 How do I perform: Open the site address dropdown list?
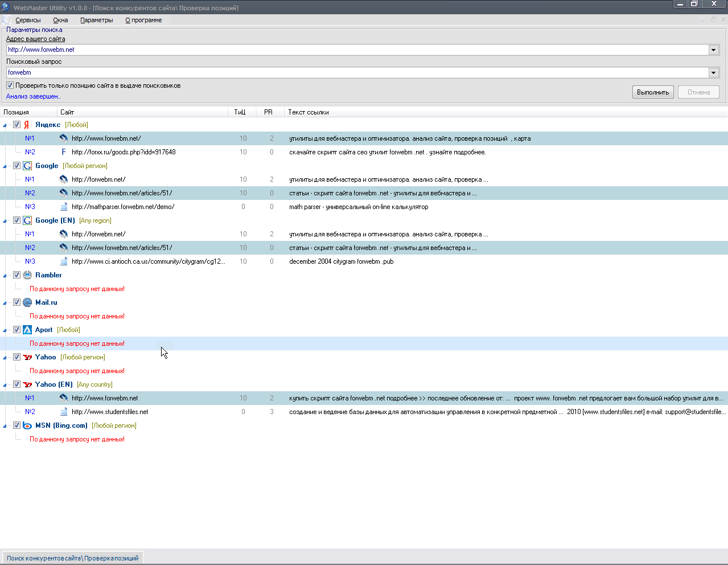[x=713, y=50]
